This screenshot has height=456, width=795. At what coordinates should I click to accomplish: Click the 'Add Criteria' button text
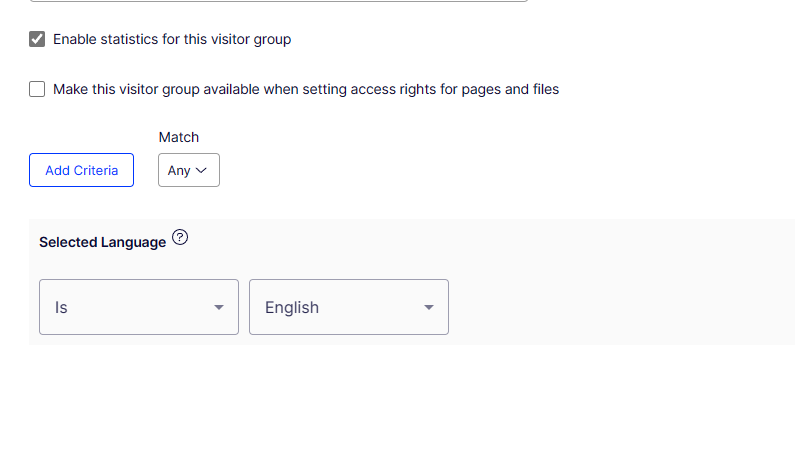[81, 170]
